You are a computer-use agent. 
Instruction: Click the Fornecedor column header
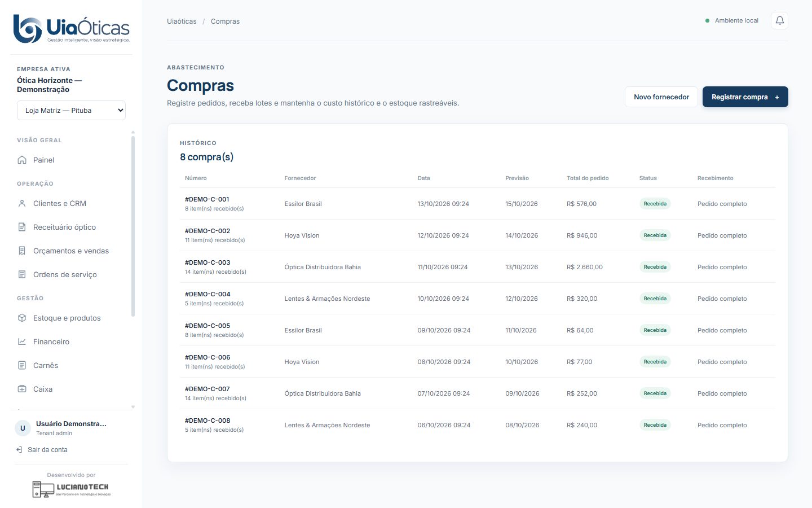pyautogui.click(x=300, y=178)
